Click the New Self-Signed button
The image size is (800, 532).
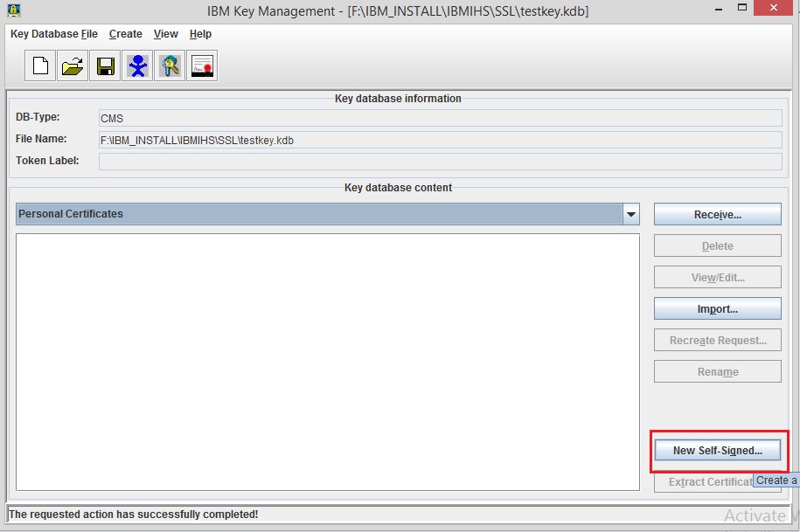click(717, 450)
